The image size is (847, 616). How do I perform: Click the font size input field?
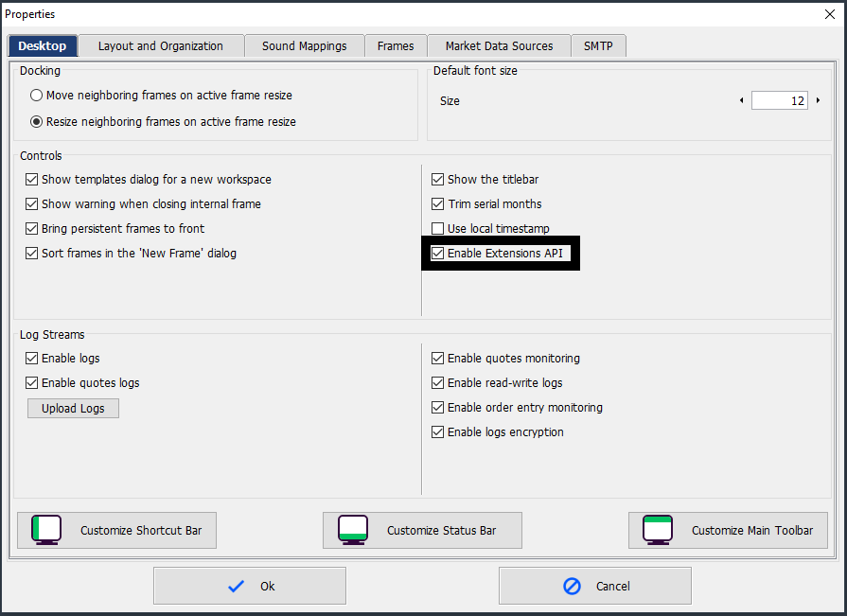pyautogui.click(x=779, y=100)
